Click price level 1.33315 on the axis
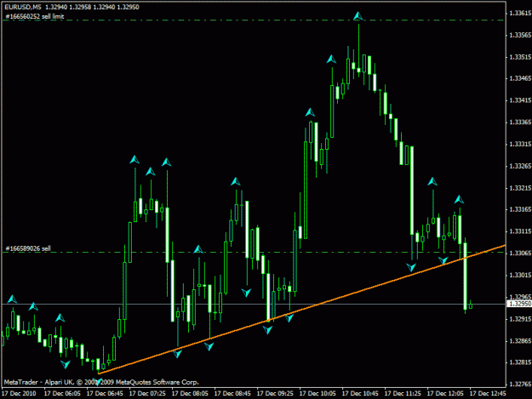 point(520,145)
